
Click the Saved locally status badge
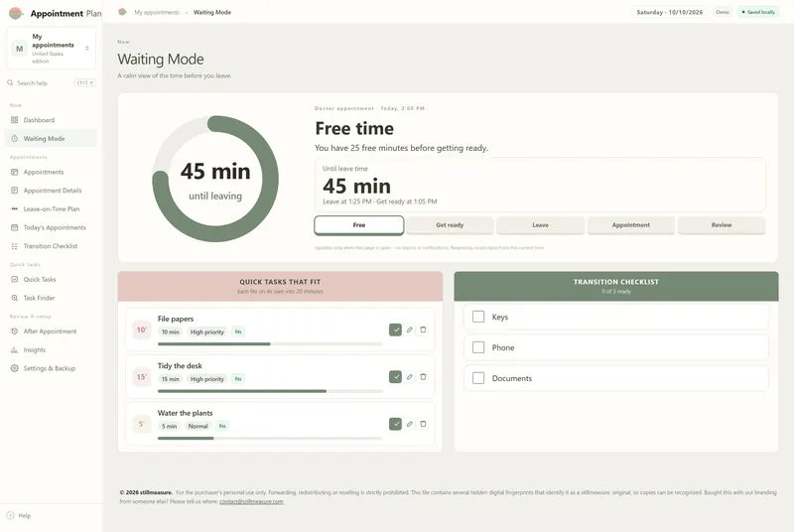click(x=758, y=12)
